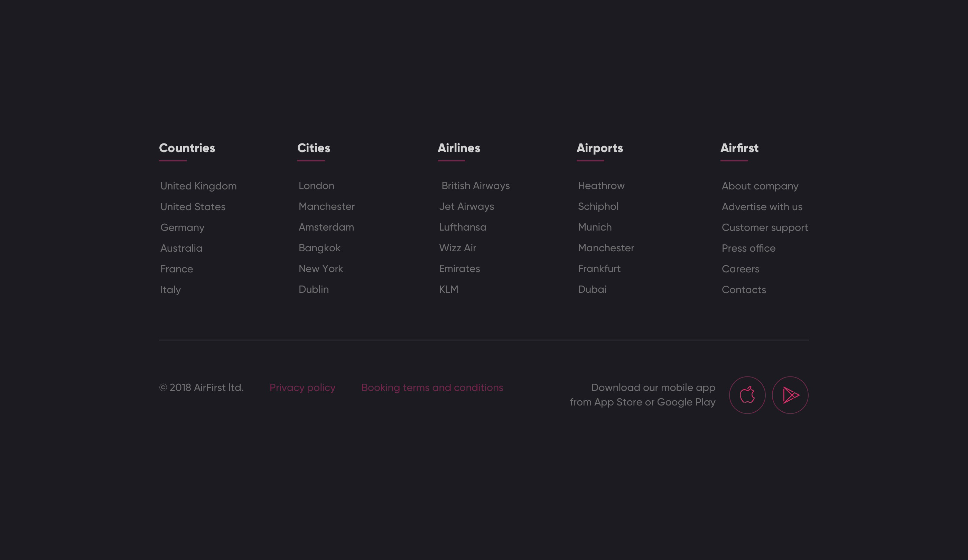The height and width of the screenshot is (560, 968).
Task: Select United Kingdom under Countries
Action: (198, 186)
